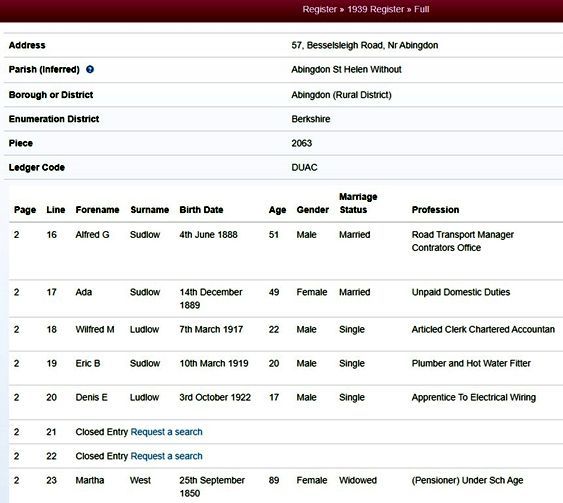Screen dimensions: 563x503
Task: Select Articled Clerk Chartered Accountan profession
Action: [x=483, y=329]
